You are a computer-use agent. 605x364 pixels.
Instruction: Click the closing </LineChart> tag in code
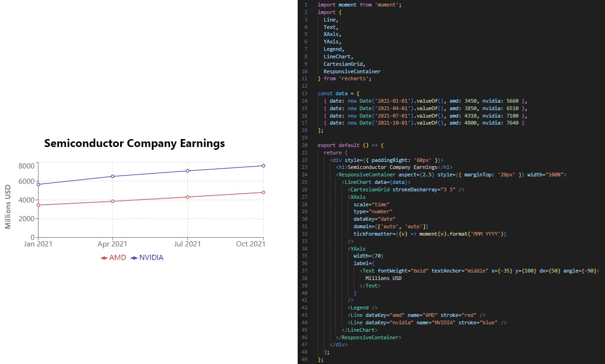pyautogui.click(x=360, y=330)
